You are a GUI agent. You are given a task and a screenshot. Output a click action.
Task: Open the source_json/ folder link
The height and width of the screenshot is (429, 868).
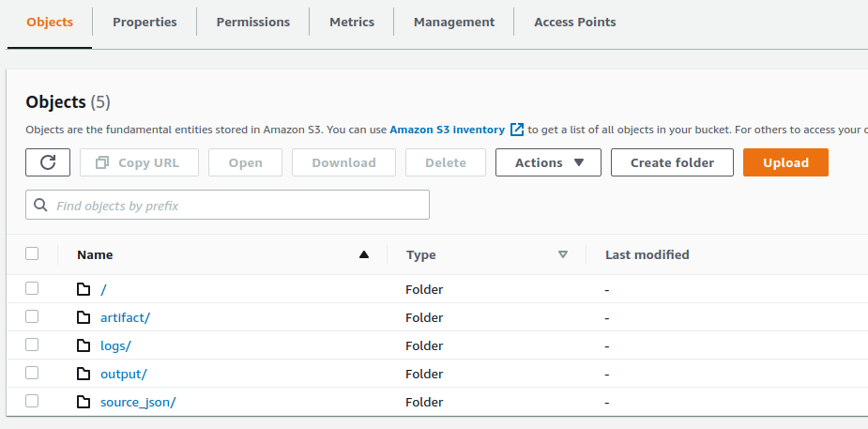pyautogui.click(x=138, y=403)
